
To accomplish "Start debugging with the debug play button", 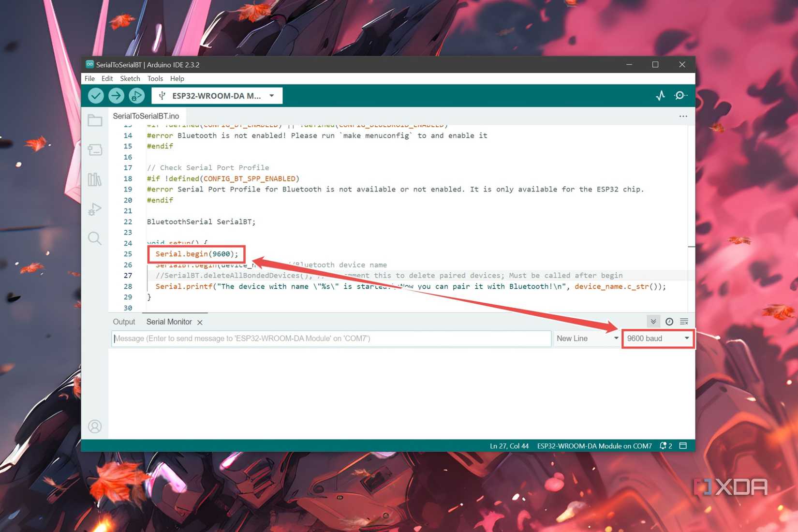I will tap(136, 96).
